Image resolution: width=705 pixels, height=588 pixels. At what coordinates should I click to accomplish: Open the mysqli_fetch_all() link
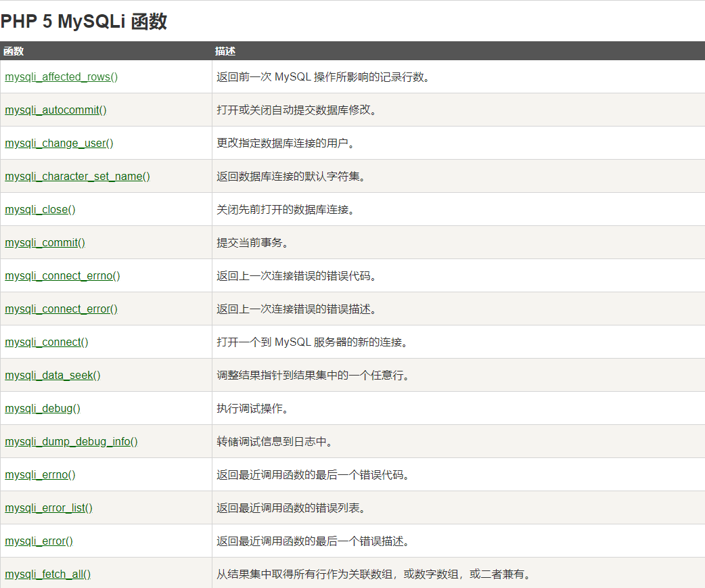(47, 574)
